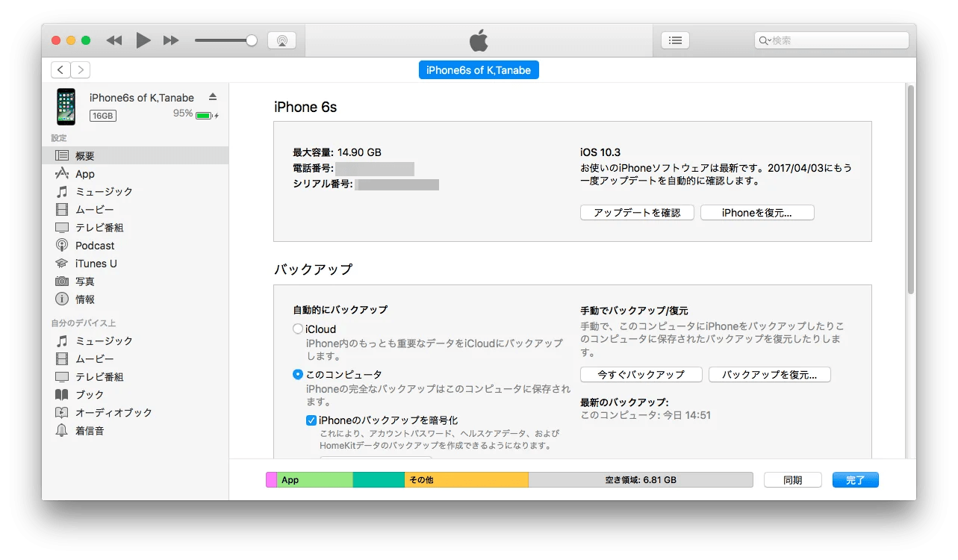Select the このコンピュータ backup option
This screenshot has width=958, height=560.
tap(297, 374)
